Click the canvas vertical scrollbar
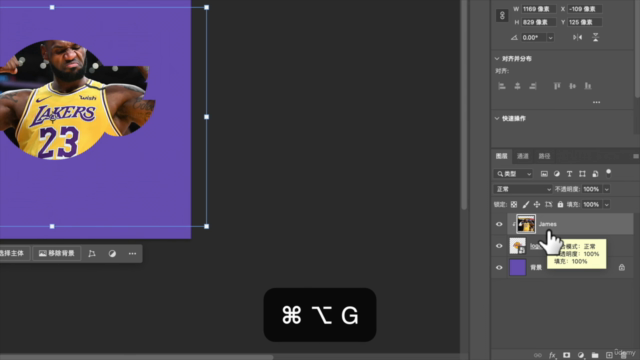 (x=464, y=104)
